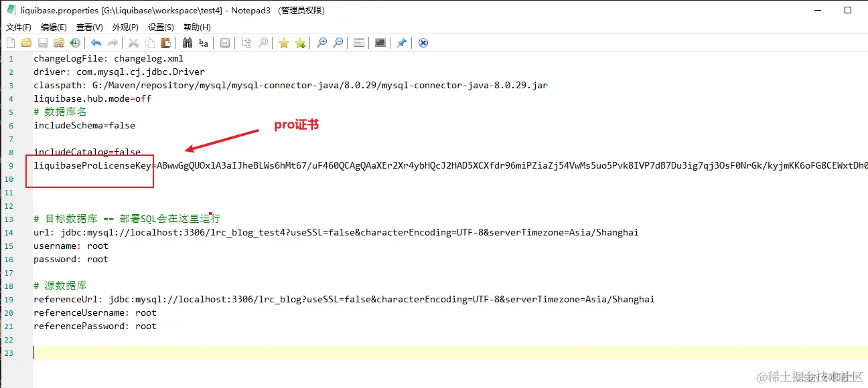Screen dimensions: 868x388
Task: Paste using the clipboard icon
Action: (165, 43)
